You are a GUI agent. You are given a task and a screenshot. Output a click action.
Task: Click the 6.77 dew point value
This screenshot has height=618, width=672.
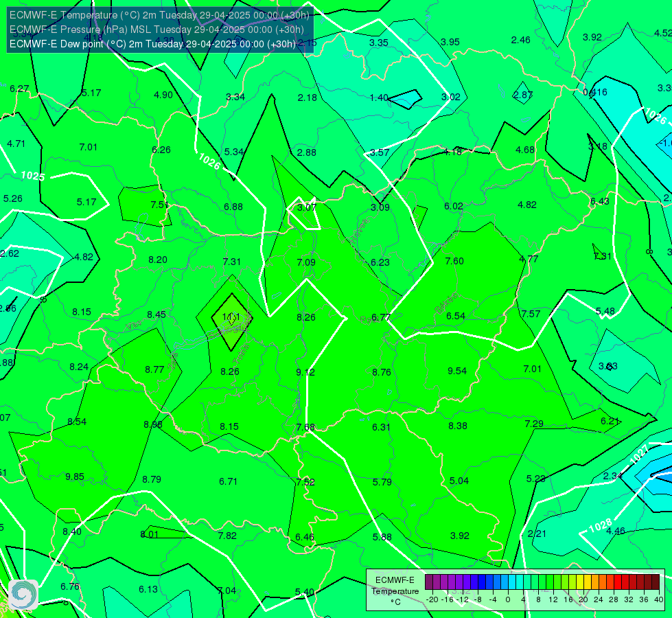(380, 317)
